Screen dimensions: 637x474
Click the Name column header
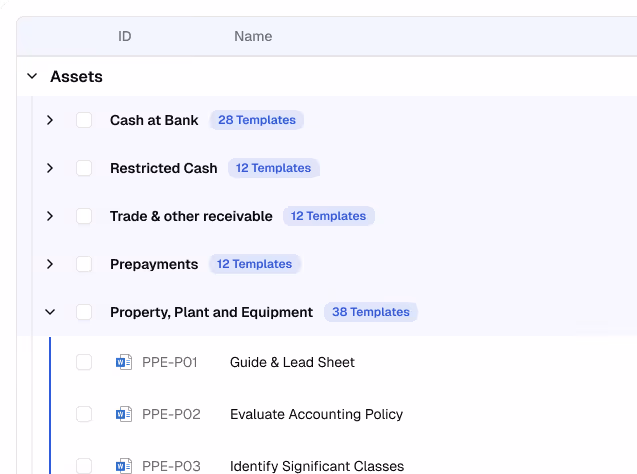253,36
